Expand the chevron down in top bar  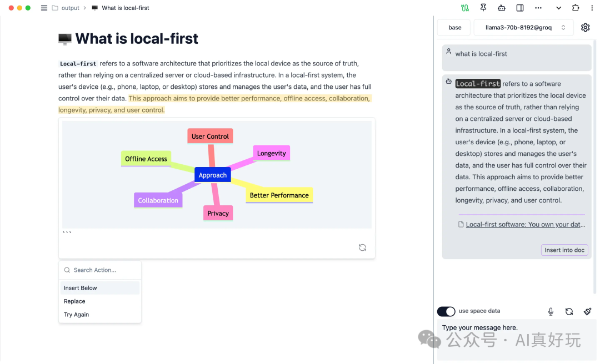pyautogui.click(x=558, y=8)
